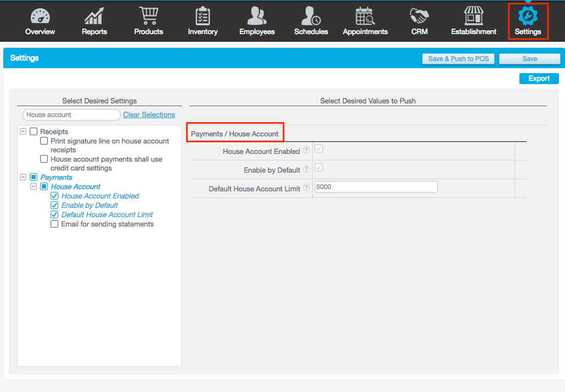Click the Export button
The height and width of the screenshot is (392, 565).
pos(539,78)
